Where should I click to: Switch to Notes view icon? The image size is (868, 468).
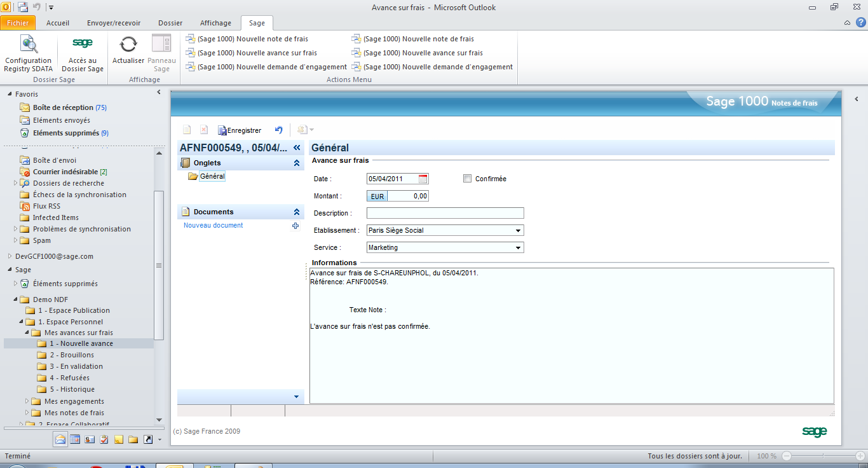pyautogui.click(x=119, y=439)
